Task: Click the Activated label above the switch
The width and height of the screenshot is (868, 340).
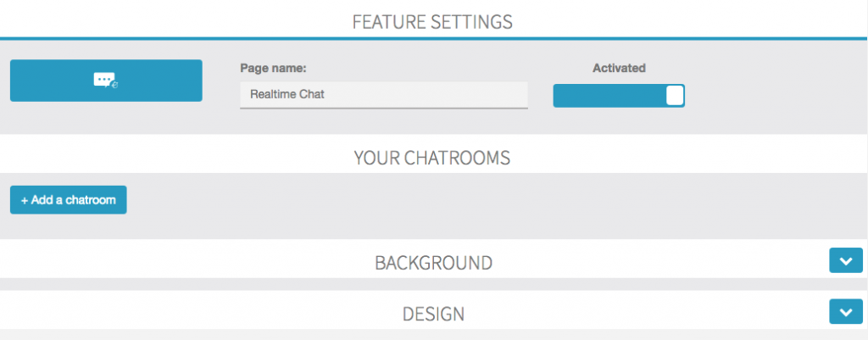Action: (619, 68)
